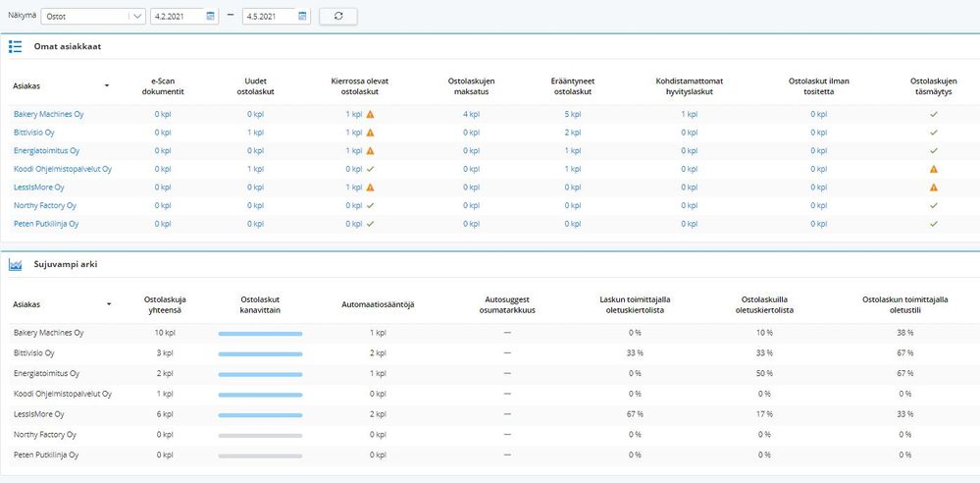The height and width of the screenshot is (483, 980).
Task: Open Bakery Machines Oy 5 kpl erääntyneet link
Action: coord(573,115)
